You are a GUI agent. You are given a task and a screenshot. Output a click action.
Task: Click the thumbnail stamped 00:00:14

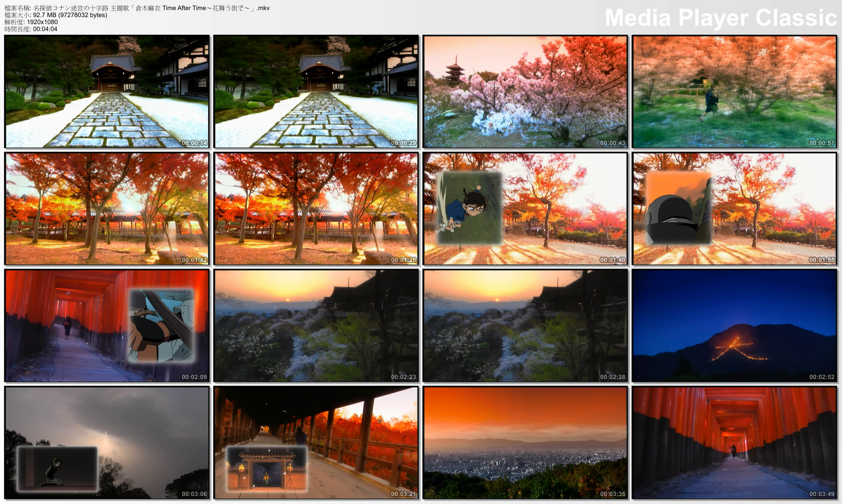click(107, 92)
